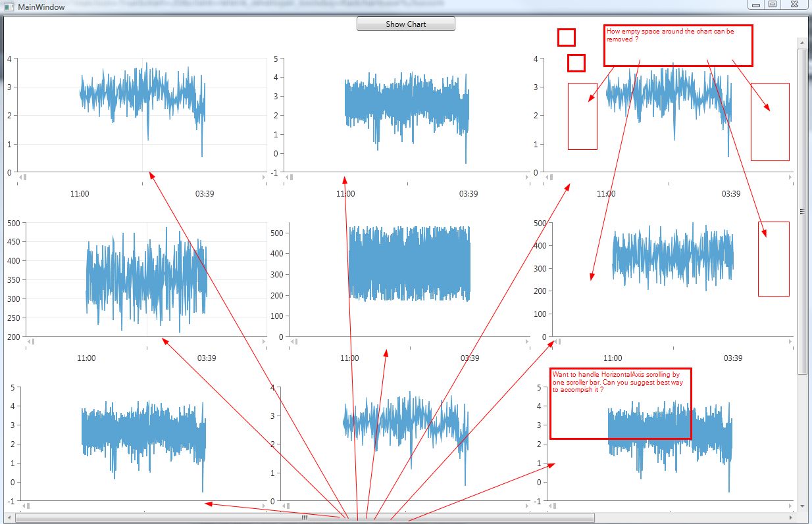Click the main horizontal scrollbar thumb
This screenshot has width=812, height=524.
[305, 518]
